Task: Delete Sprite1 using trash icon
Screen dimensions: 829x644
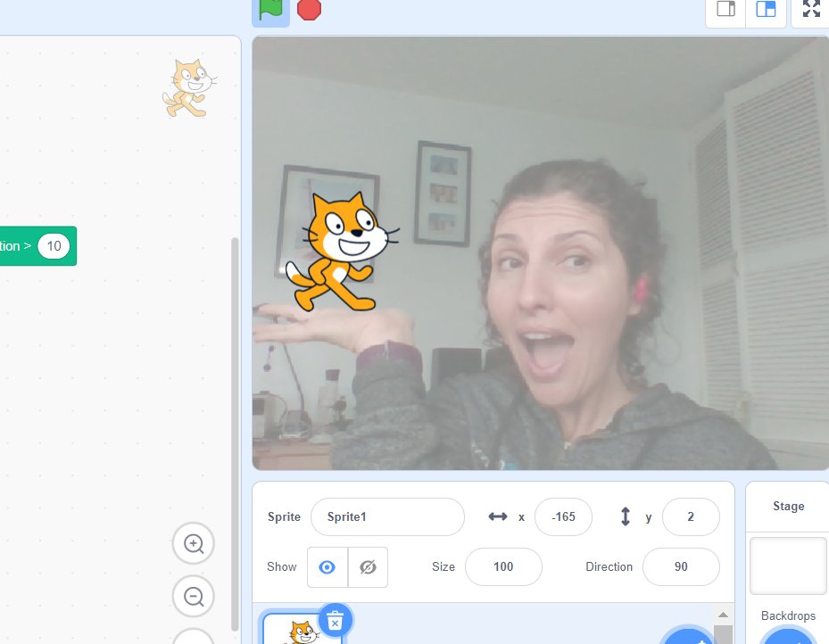Action: pos(335,621)
